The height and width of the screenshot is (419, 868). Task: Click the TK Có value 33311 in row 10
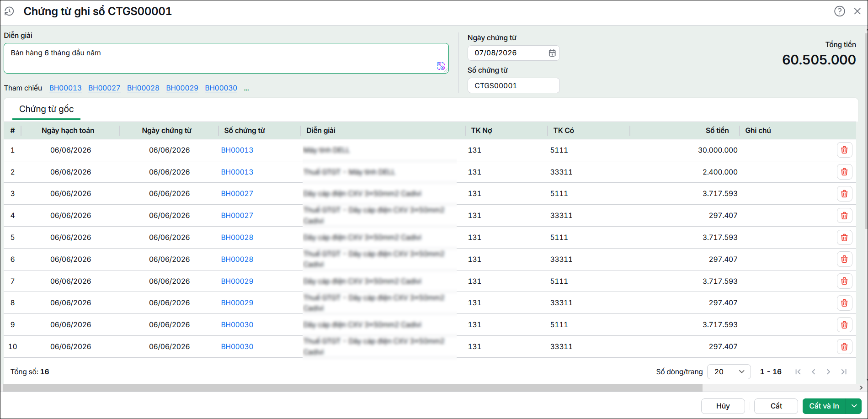[561, 347]
